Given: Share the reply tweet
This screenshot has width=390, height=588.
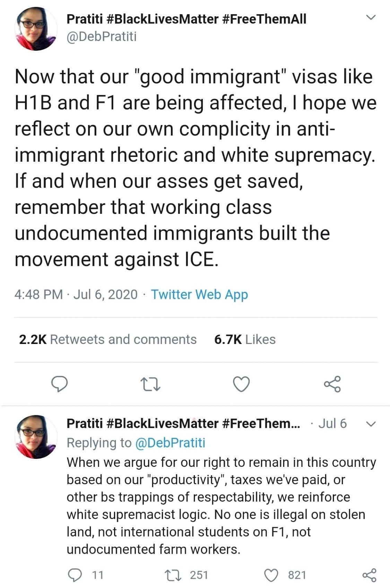Looking at the screenshot, I should pos(369,575).
